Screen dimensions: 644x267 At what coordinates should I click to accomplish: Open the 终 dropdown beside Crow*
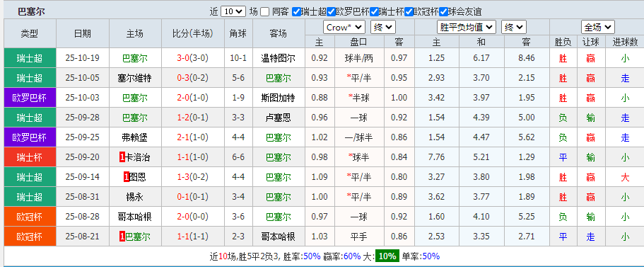point(383,27)
